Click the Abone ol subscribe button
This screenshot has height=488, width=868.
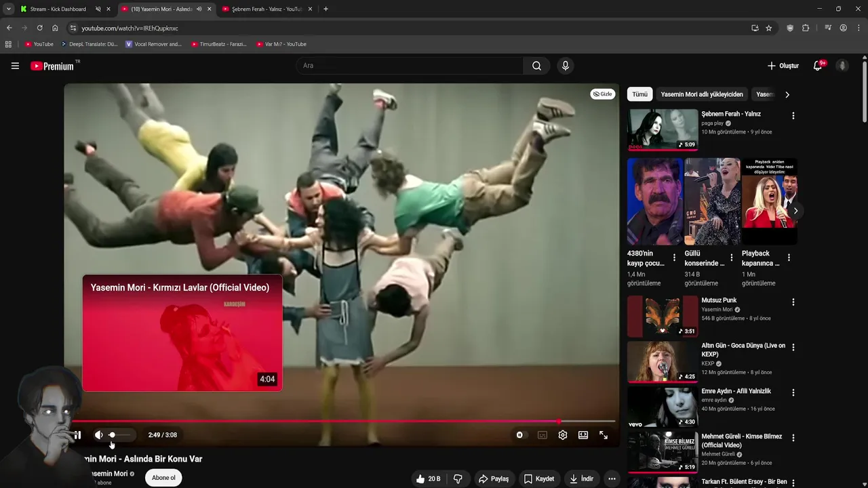point(163,478)
